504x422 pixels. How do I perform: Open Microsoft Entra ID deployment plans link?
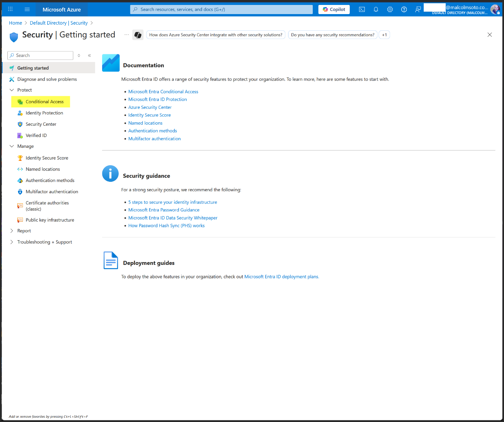pyautogui.click(x=281, y=277)
